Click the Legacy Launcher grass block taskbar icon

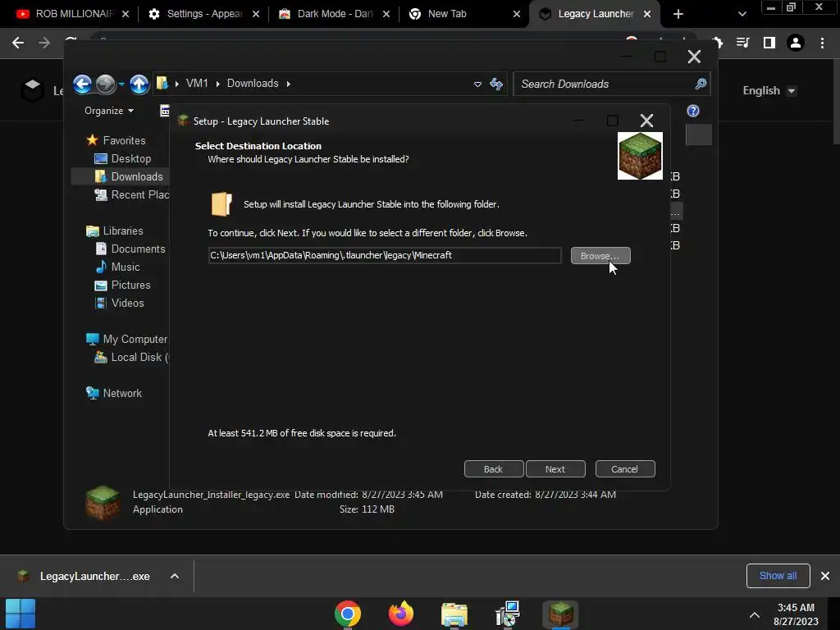point(560,614)
